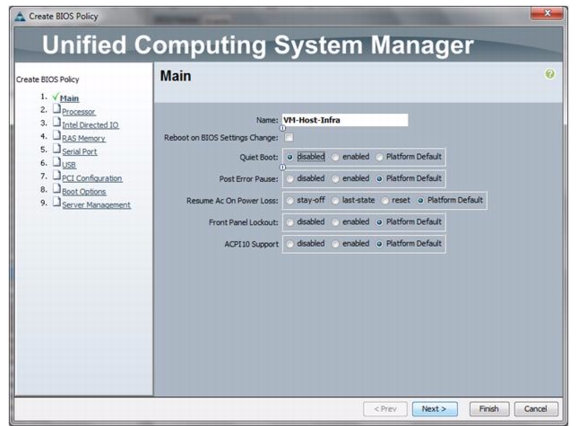Click the page icon beside USB

57,162
